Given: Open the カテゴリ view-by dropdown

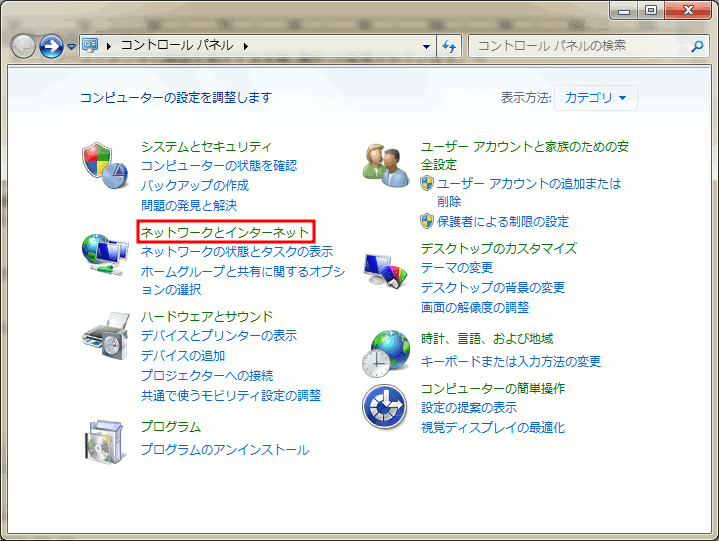Looking at the screenshot, I should coord(596,98).
